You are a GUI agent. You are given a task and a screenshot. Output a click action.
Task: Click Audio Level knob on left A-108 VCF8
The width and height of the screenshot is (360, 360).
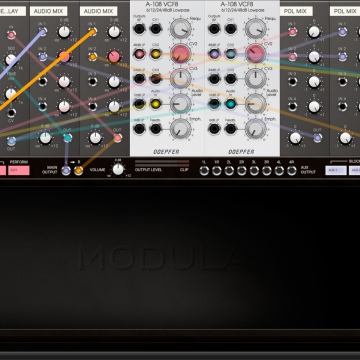pos(181,104)
